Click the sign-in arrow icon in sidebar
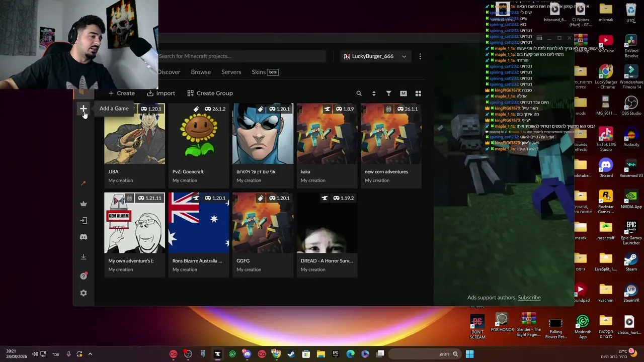The width and height of the screenshot is (644, 362). 84,220
